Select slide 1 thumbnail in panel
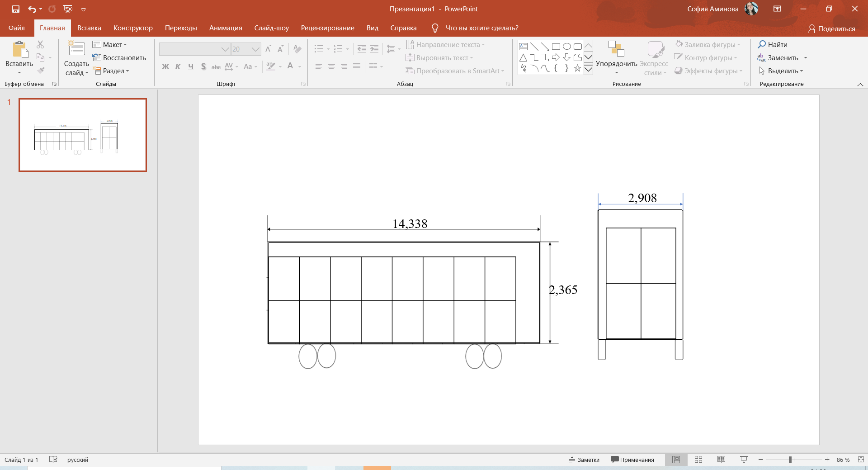 pos(83,135)
